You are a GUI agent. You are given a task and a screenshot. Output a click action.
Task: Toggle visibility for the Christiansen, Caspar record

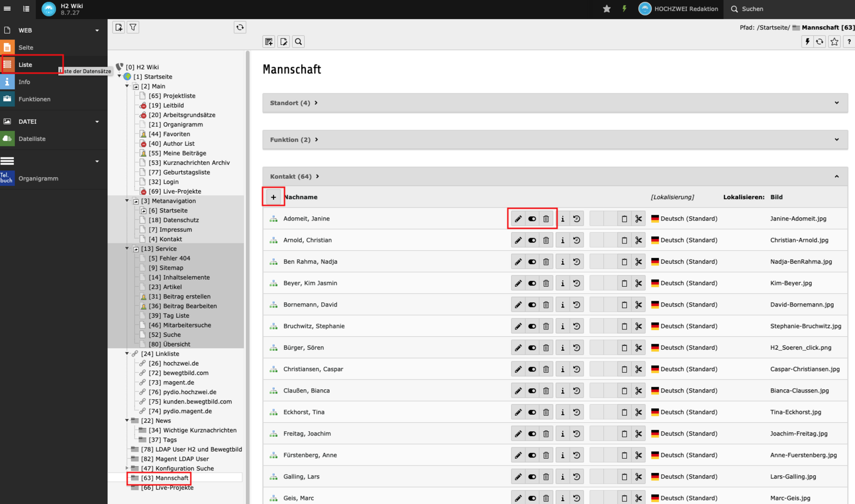point(532,369)
